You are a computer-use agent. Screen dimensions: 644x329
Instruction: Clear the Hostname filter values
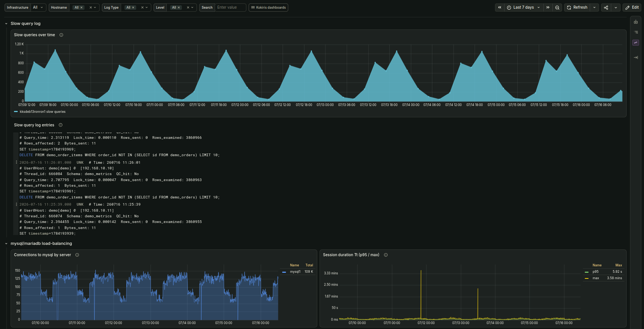tap(91, 8)
